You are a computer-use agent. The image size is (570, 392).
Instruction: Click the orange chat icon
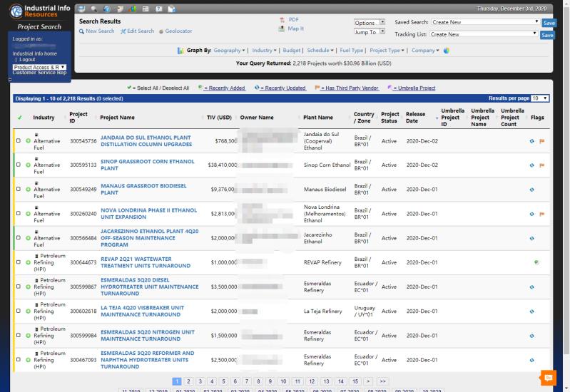(548, 378)
